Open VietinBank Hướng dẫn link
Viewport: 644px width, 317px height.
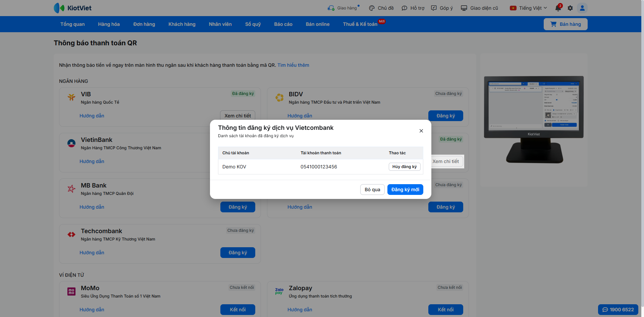pyautogui.click(x=92, y=161)
